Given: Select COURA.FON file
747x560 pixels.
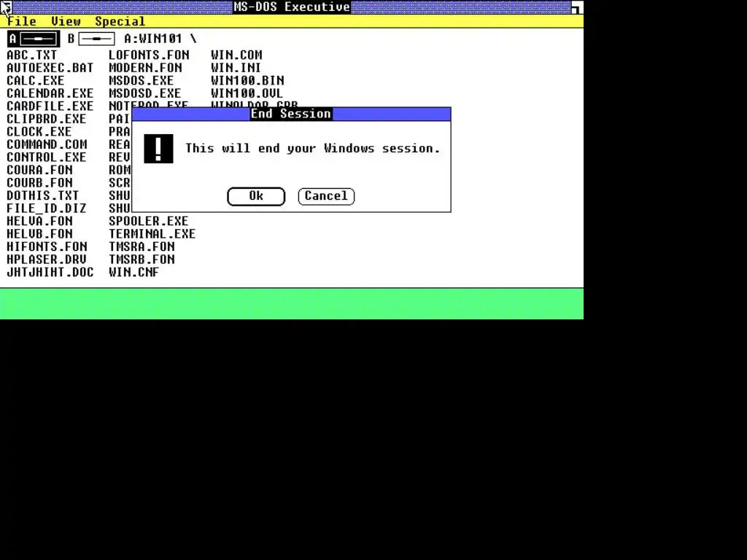Looking at the screenshot, I should tap(39, 171).
